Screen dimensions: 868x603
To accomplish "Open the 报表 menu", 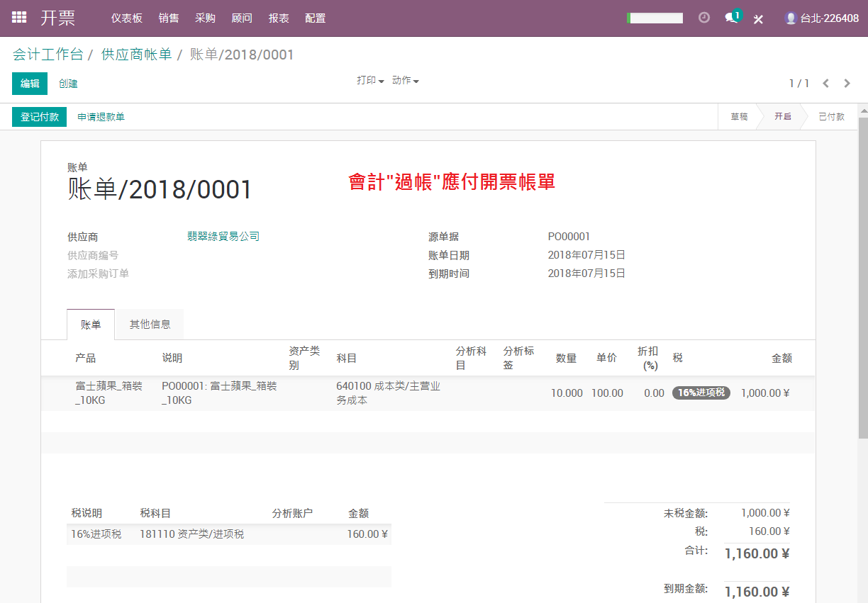I will tap(279, 18).
